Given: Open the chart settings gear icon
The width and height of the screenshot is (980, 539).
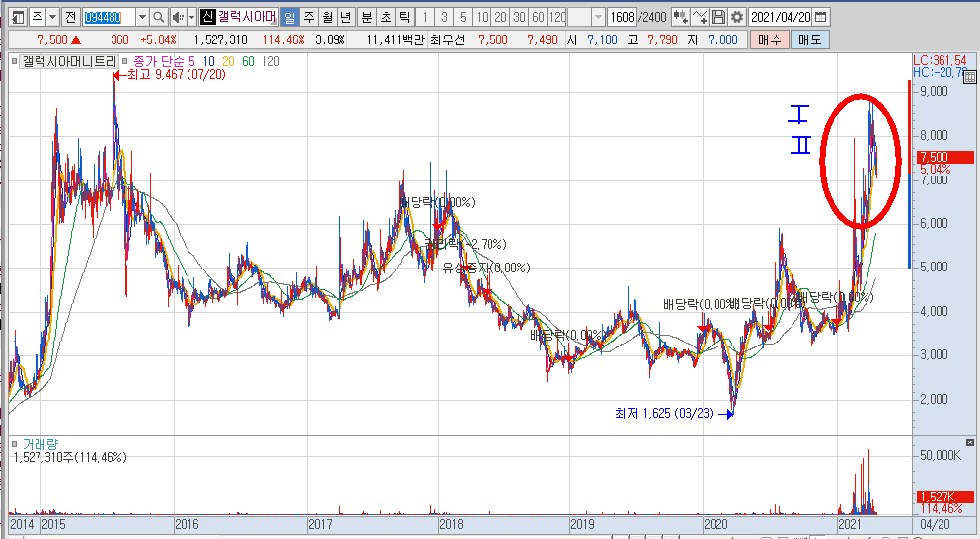Looking at the screenshot, I should [x=736, y=17].
